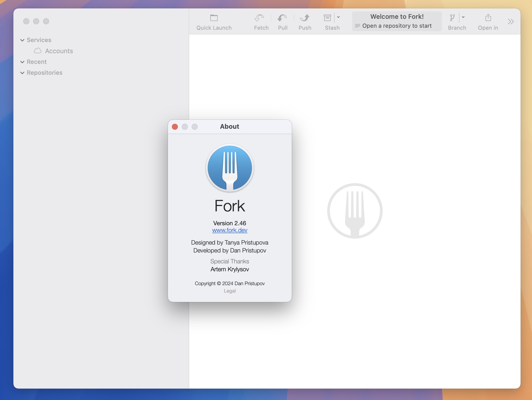Click Welcome to Fork repository prompt
This screenshot has height=400, width=532.
[x=397, y=21]
